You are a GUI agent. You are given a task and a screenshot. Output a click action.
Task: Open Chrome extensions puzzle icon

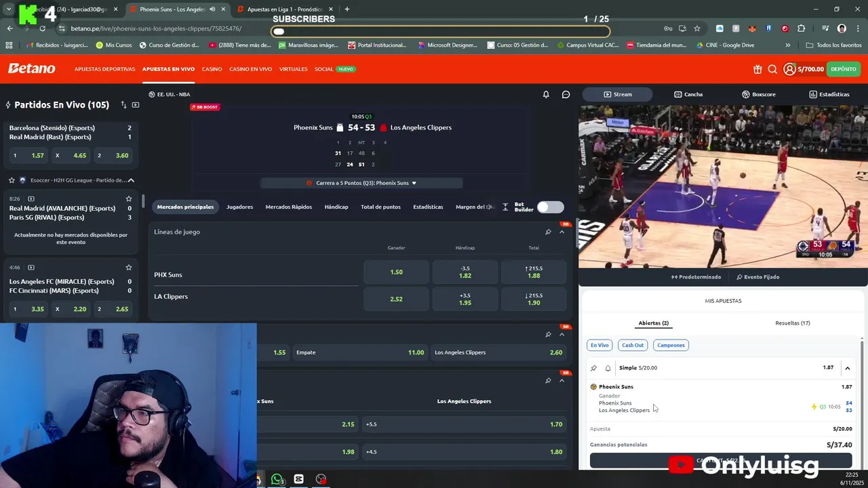click(801, 28)
